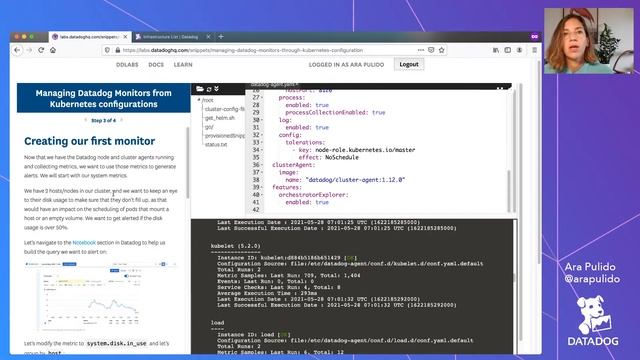Click the tracking protection shield icon

[107, 50]
